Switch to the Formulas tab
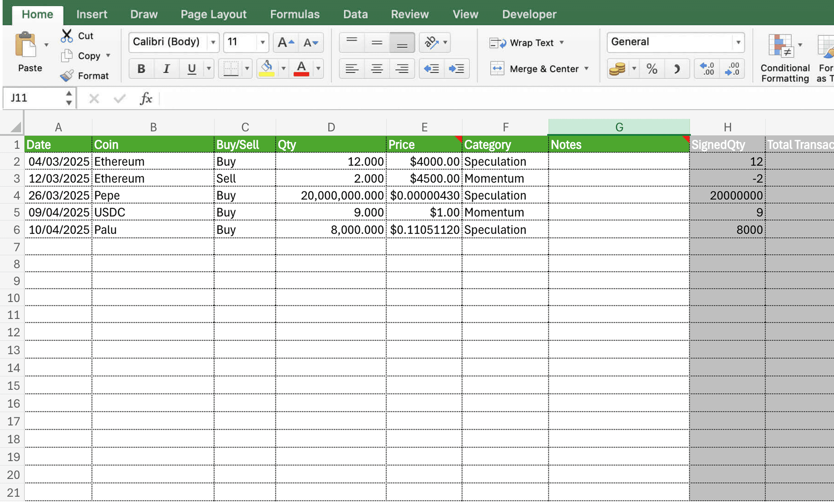This screenshot has width=834, height=504. pyautogui.click(x=294, y=14)
